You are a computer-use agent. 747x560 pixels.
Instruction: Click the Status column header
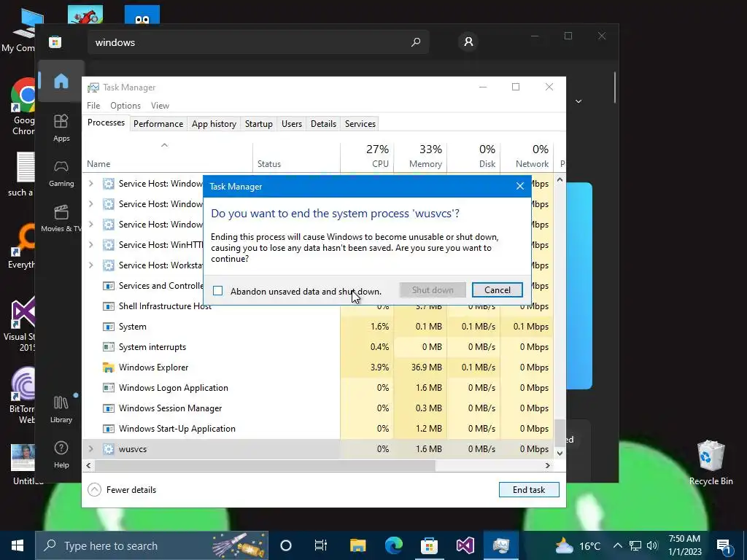pos(296,157)
